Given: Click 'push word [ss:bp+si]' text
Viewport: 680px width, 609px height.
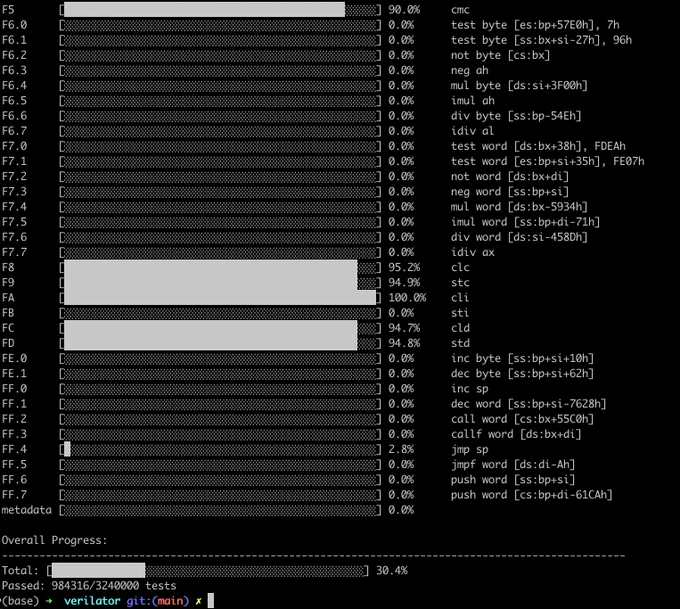Looking at the screenshot, I should (x=513, y=480).
